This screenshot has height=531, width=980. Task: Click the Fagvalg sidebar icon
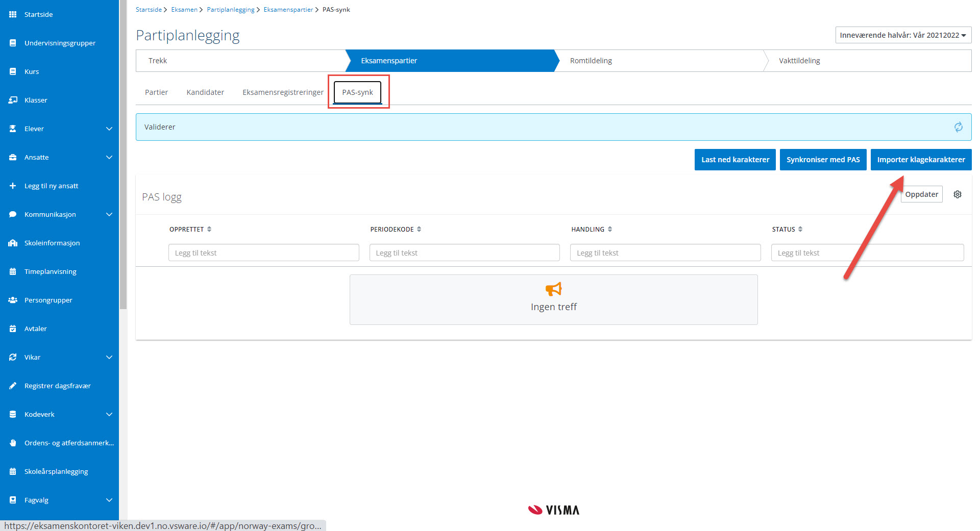13,500
